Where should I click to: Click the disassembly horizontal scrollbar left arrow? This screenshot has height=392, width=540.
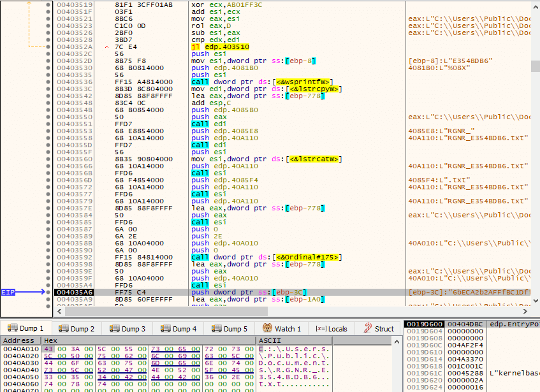[x=59, y=312]
